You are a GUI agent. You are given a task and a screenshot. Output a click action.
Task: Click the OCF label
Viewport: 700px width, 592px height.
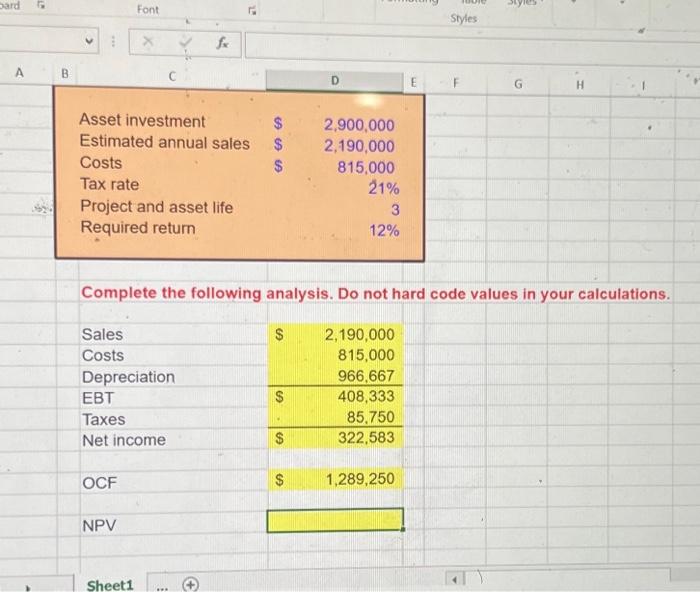[x=100, y=483]
